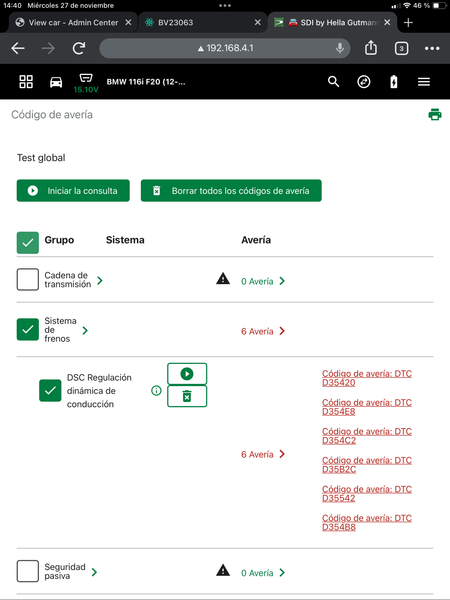This screenshot has width=450, height=600.
Task: Print the fault code report
Action: pyautogui.click(x=435, y=114)
